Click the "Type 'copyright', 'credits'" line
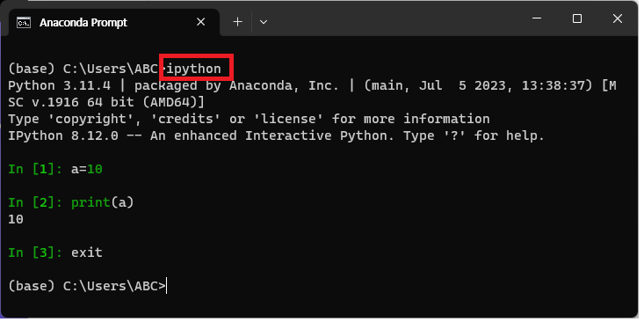This screenshot has width=644, height=322. tap(249, 119)
